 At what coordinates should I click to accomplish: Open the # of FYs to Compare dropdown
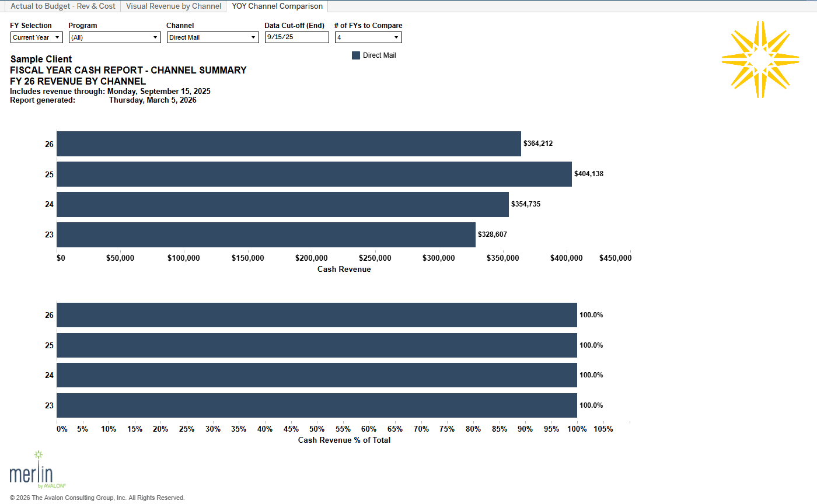click(368, 37)
